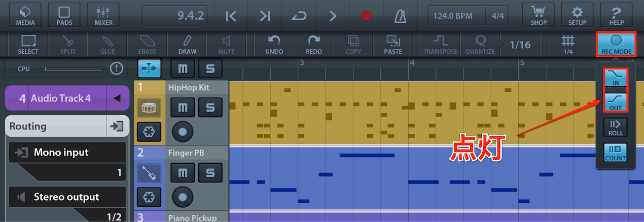Click bar 3 on the ruler
Viewport: 644px width, 222px height.
[x=302, y=63]
